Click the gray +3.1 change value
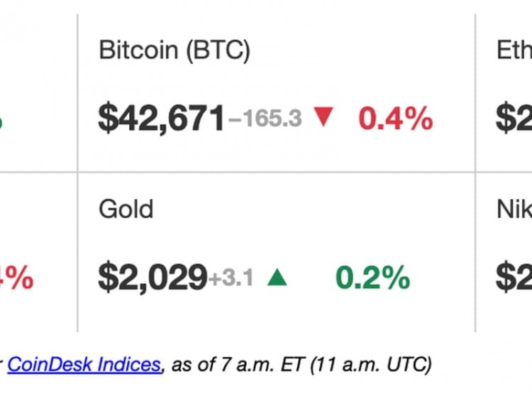The width and height of the screenshot is (532, 399). [231, 278]
